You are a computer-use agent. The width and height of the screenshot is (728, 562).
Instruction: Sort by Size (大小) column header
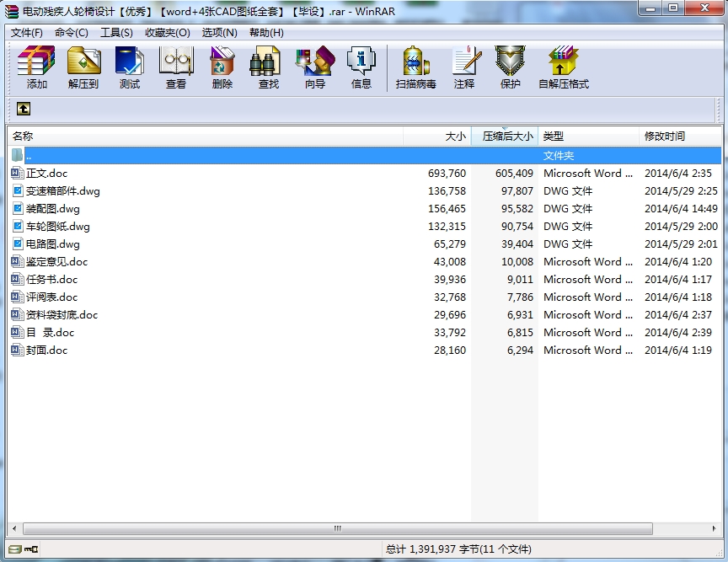coord(437,136)
